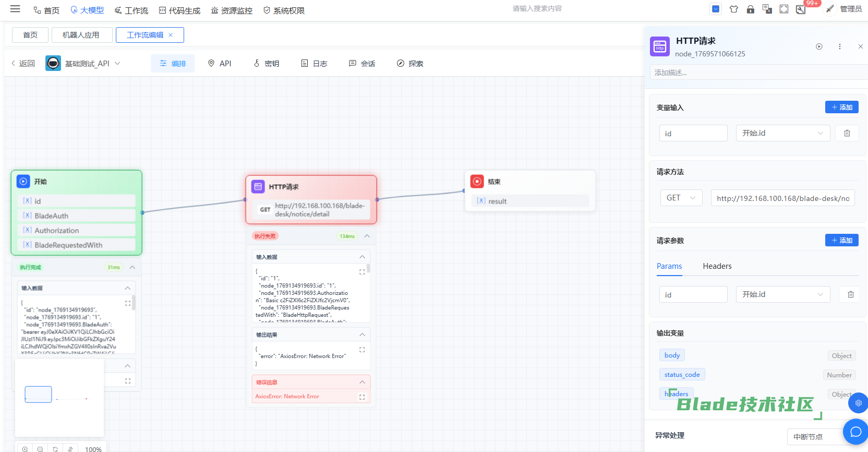Collapse the 错误信息 section
The height and width of the screenshot is (452, 868).
[362, 382]
